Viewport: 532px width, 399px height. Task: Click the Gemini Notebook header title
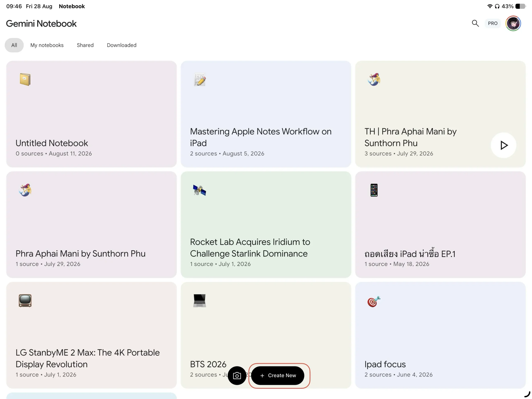pyautogui.click(x=41, y=23)
